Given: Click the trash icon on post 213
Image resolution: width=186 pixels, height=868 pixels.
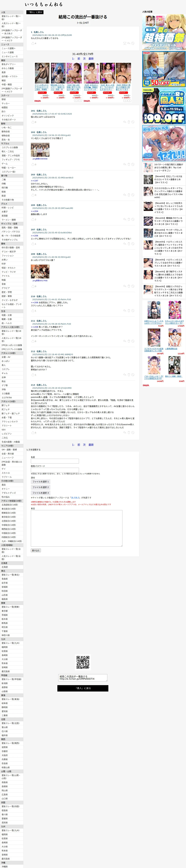Looking at the screenshot, I should coord(129,433).
